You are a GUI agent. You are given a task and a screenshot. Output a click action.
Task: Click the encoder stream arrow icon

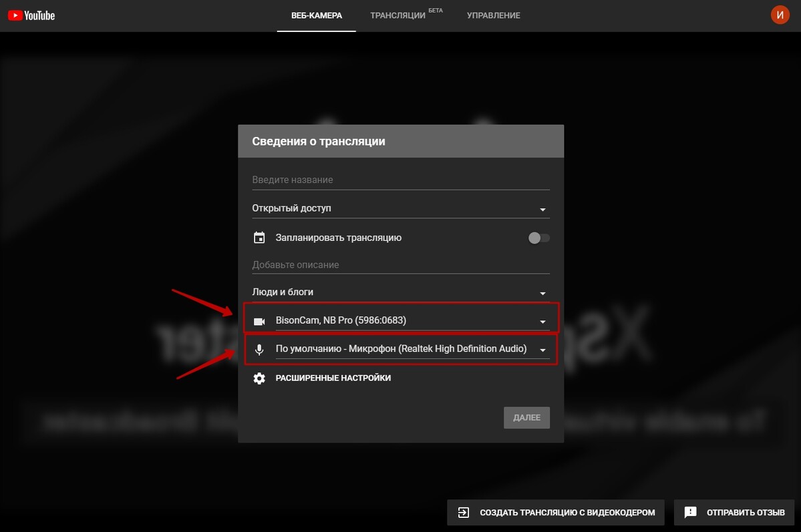pyautogui.click(x=464, y=513)
